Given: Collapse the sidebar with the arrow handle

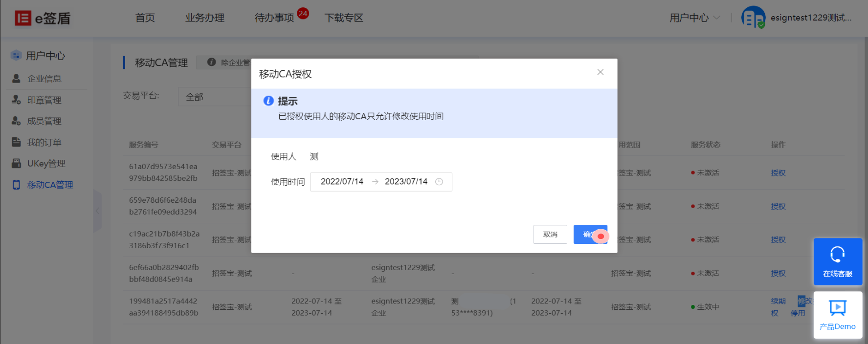Looking at the screenshot, I should click(97, 211).
